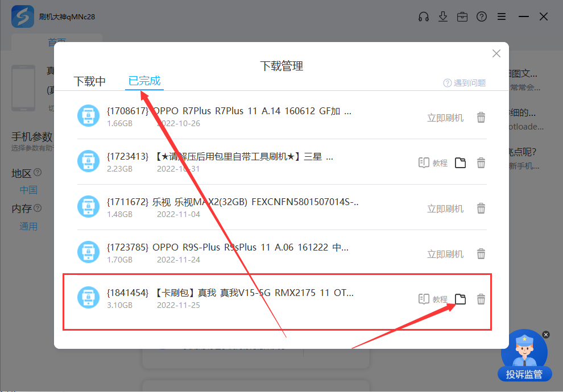Click 立即刷机 for 乐视MAX2 package
This screenshot has width=563, height=392.
[x=445, y=208]
